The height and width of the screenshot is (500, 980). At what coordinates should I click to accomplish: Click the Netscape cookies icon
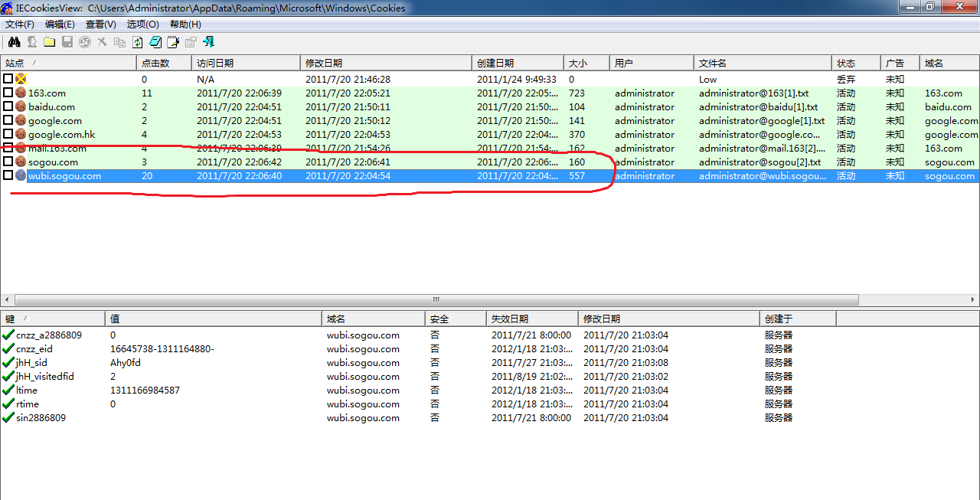coord(85,42)
